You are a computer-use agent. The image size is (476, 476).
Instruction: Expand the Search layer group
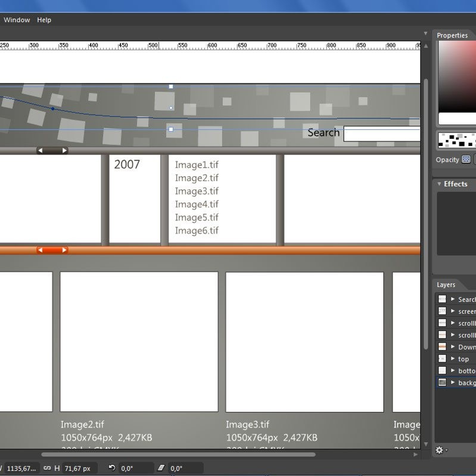(x=453, y=299)
